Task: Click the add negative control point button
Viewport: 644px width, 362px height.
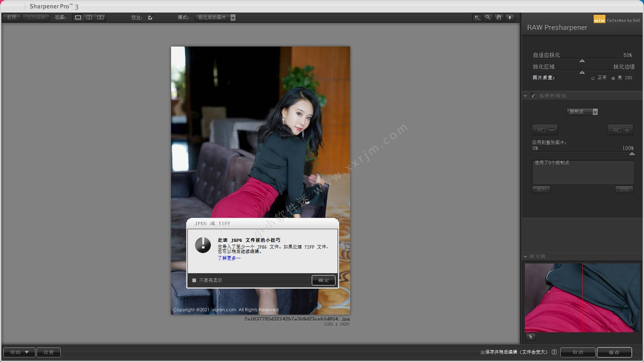Action: click(545, 130)
